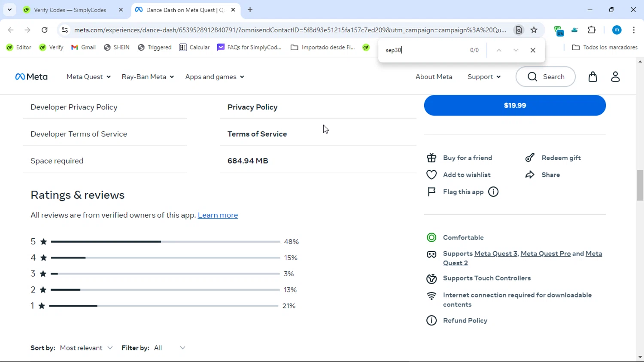Click the Flag this app info icon
Viewport: 644px width, 362px height.
pyautogui.click(x=493, y=192)
